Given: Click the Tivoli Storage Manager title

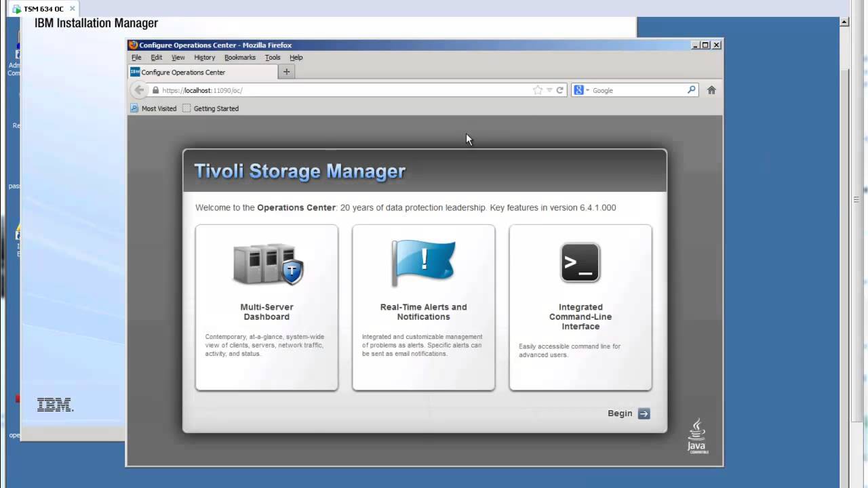Looking at the screenshot, I should click(x=300, y=171).
